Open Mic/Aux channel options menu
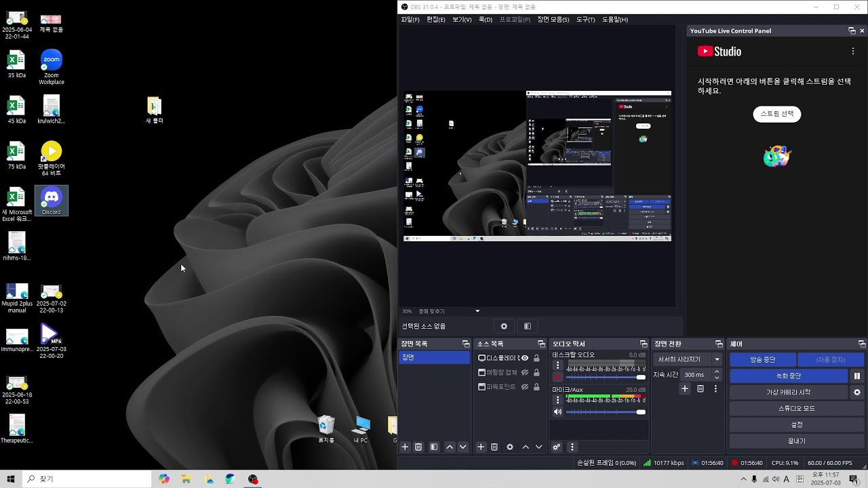 558,400
